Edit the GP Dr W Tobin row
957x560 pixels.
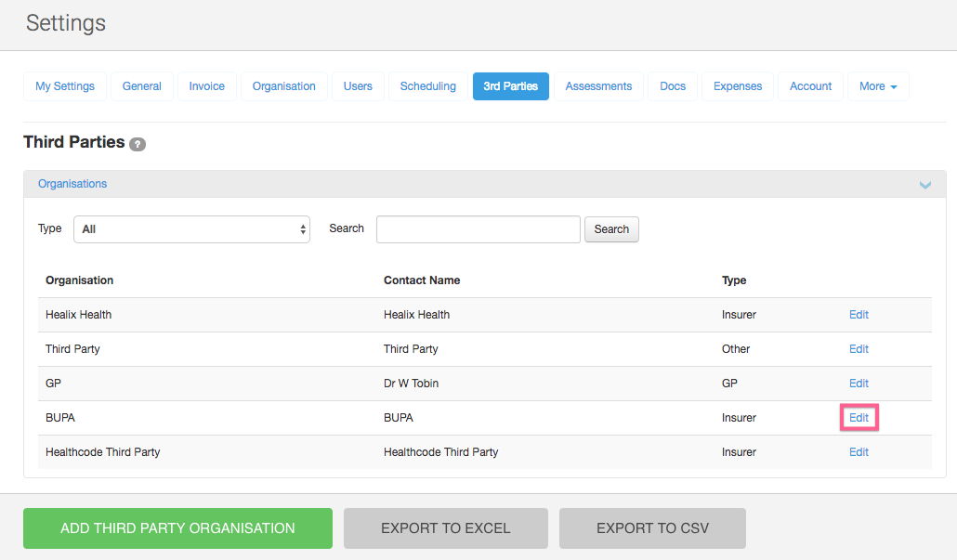859,384
